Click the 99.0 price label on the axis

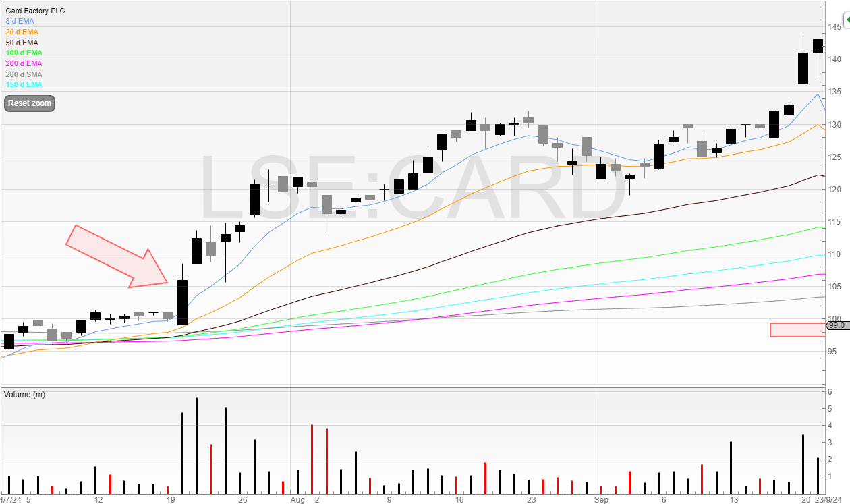click(x=837, y=325)
